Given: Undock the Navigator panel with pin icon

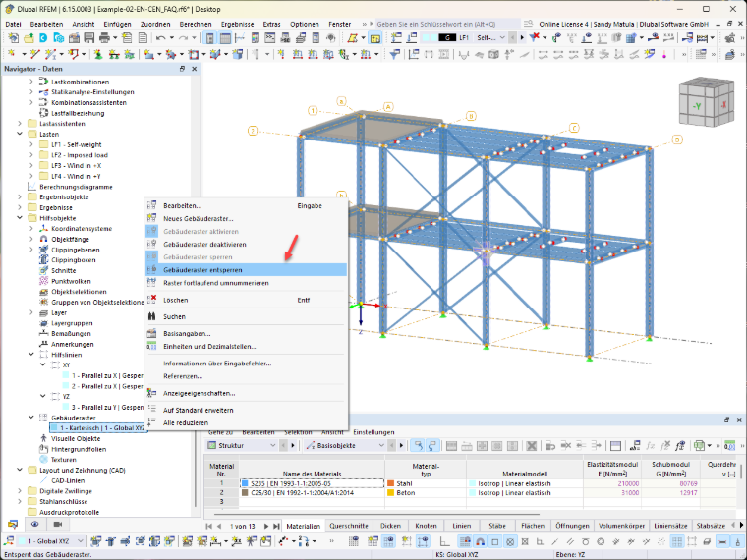Looking at the screenshot, I should click(x=182, y=69).
